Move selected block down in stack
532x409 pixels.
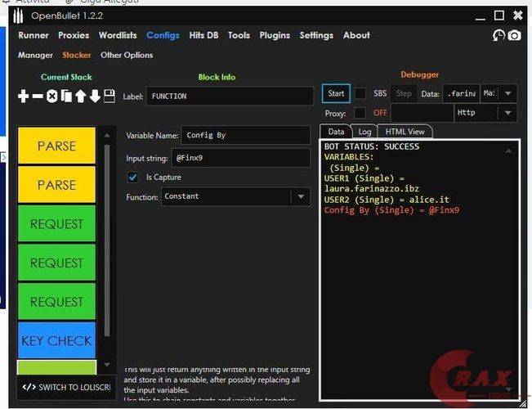[x=95, y=97]
